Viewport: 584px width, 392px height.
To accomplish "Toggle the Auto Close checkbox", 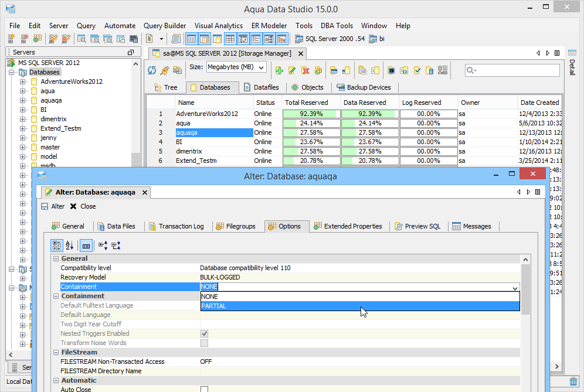I will click(204, 389).
